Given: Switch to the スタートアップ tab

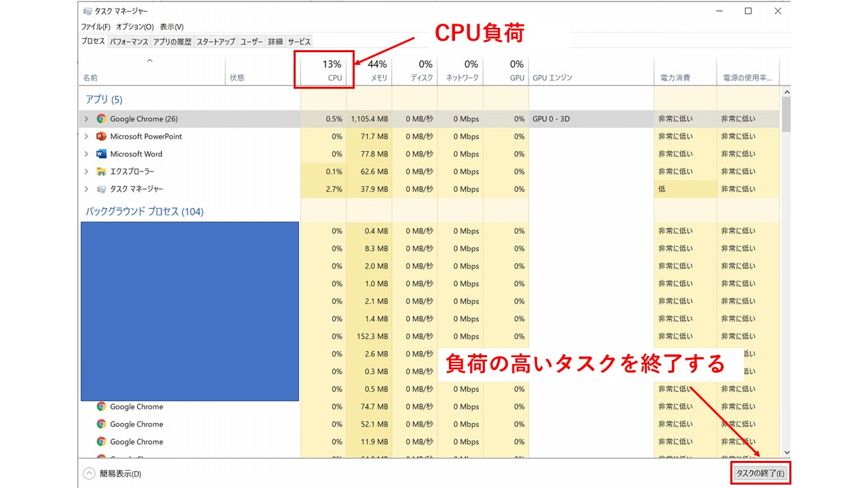Looking at the screenshot, I should click(216, 42).
